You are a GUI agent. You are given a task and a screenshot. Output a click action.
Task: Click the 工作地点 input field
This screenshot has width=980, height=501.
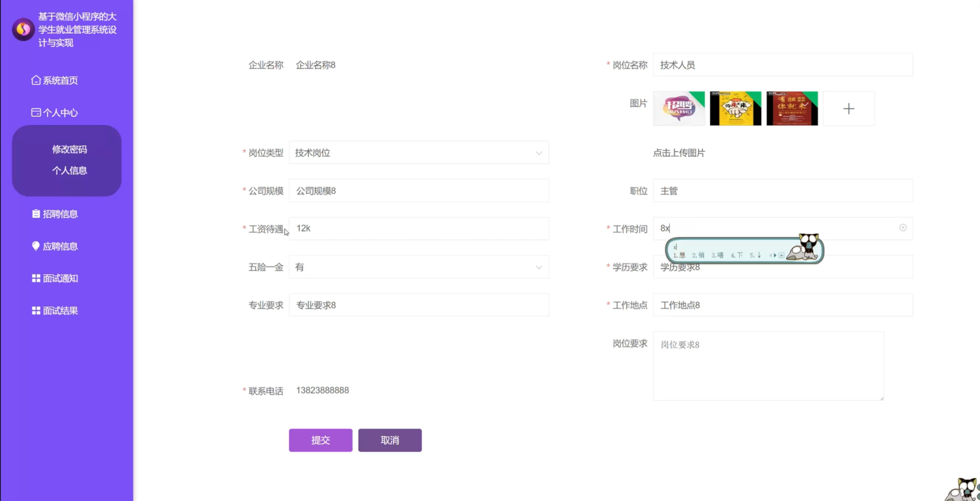pos(783,305)
